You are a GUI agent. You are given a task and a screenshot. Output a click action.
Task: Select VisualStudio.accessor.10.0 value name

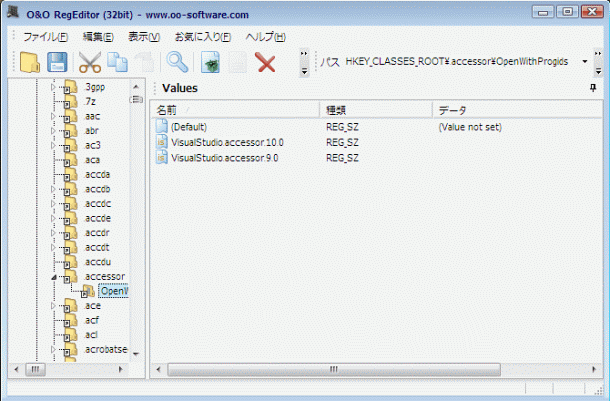pos(227,142)
